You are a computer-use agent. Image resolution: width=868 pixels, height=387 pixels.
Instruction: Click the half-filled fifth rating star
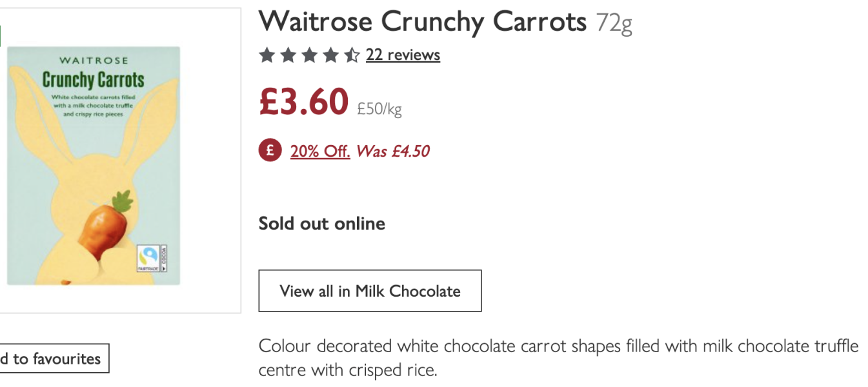(351, 55)
